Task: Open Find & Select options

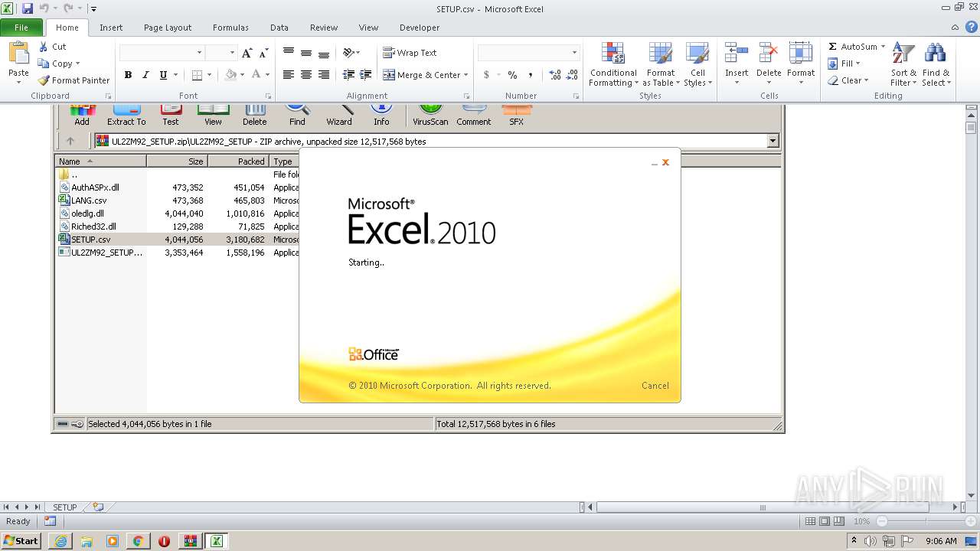Action: 936,64
